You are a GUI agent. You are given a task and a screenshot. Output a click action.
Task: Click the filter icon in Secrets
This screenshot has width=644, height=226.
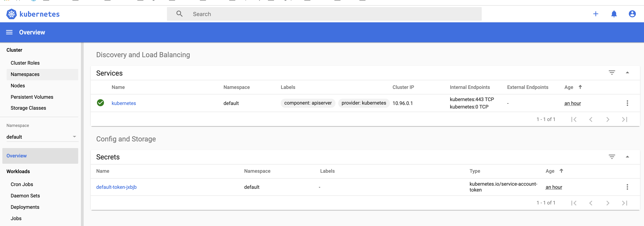point(612,157)
